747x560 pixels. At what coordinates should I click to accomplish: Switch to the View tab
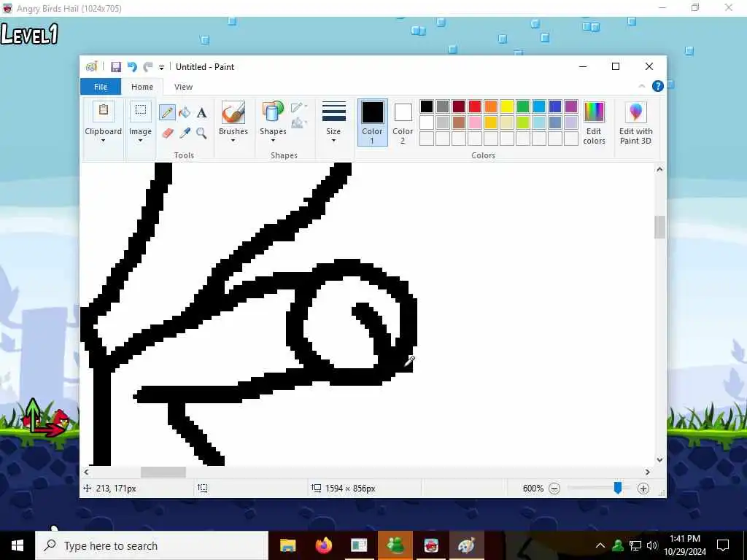183,87
